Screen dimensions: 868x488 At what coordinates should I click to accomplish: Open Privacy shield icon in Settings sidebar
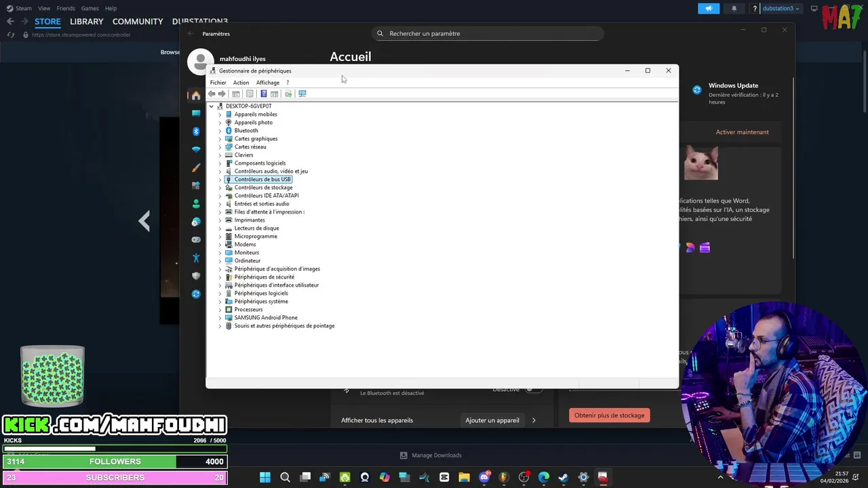[196, 276]
